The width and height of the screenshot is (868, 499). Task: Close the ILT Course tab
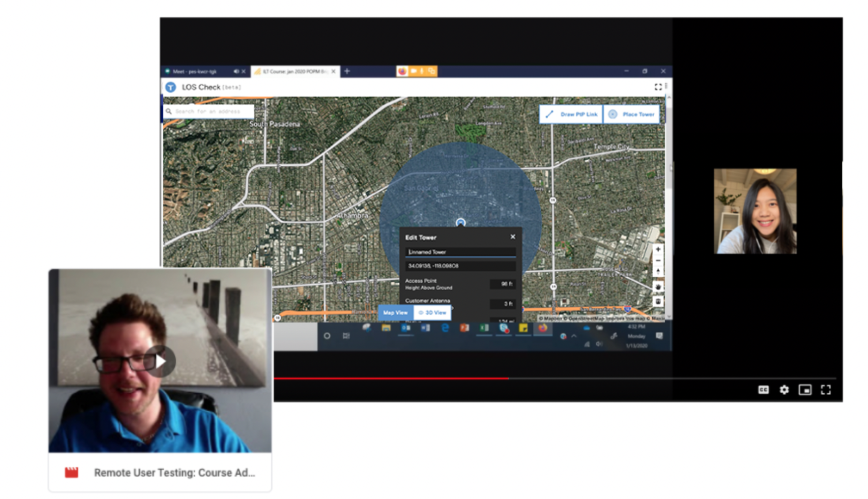pyautogui.click(x=333, y=71)
